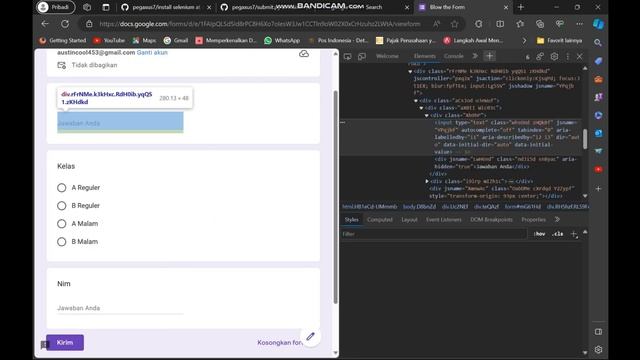Collapse the div class Xb9hP node

click(x=427, y=116)
